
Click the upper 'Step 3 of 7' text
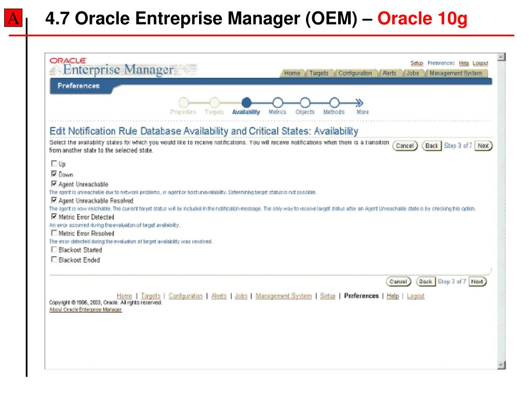click(x=458, y=145)
